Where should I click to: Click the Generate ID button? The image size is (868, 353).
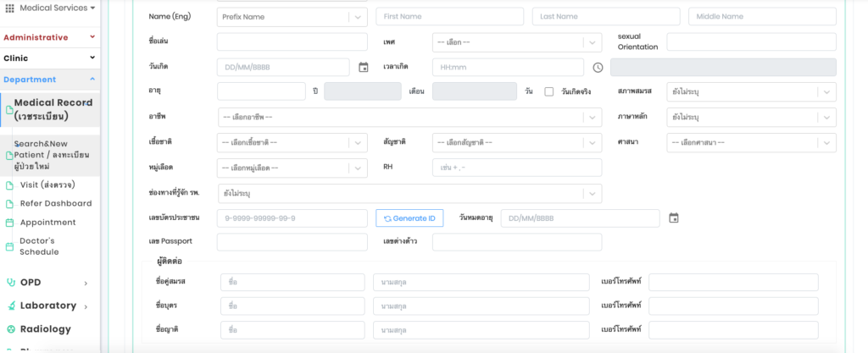(x=409, y=218)
